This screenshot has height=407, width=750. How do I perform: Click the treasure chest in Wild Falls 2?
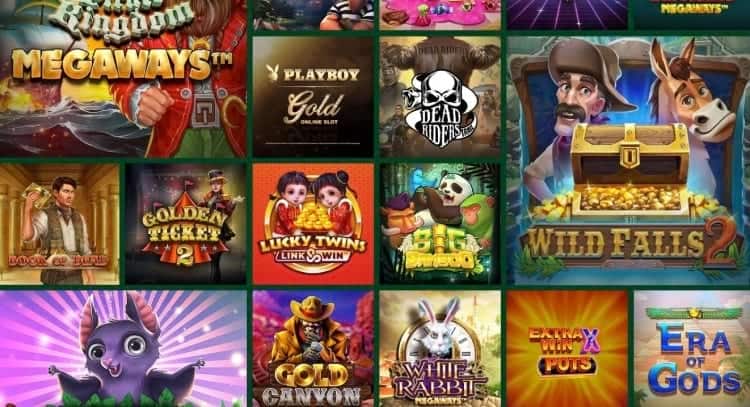coord(629,170)
